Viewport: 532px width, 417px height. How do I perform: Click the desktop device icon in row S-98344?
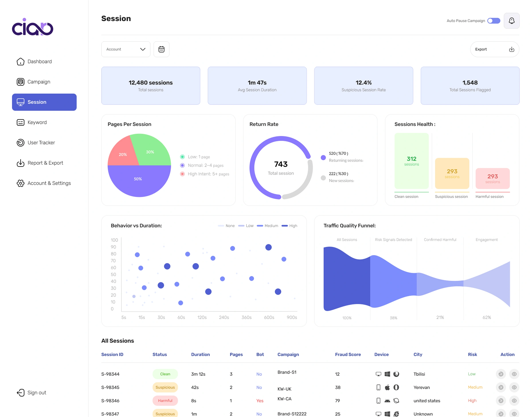pyautogui.click(x=378, y=374)
